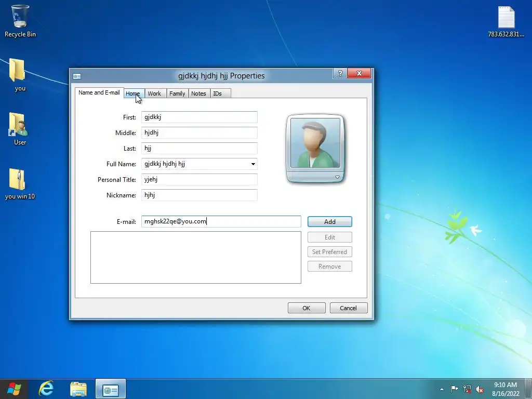Click into the First name field
This screenshot has width=532, height=399.
pos(199,117)
